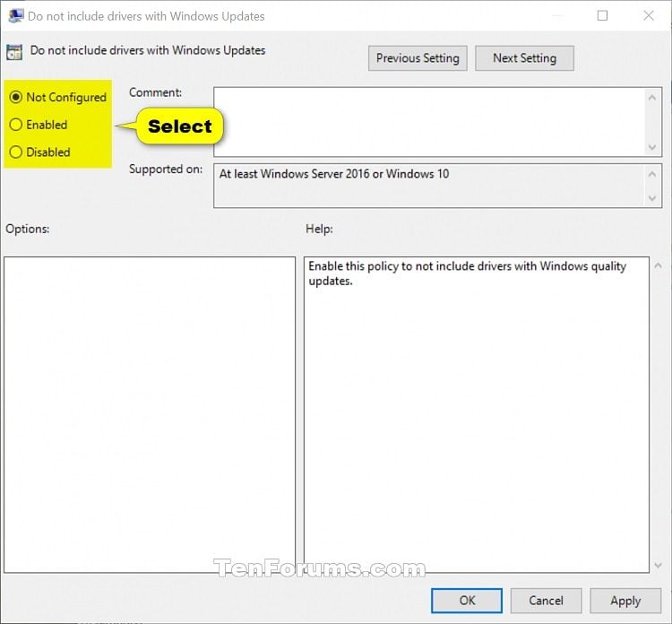672x624 pixels.
Task: Click the Comment box scroll down arrow
Action: pos(652,147)
